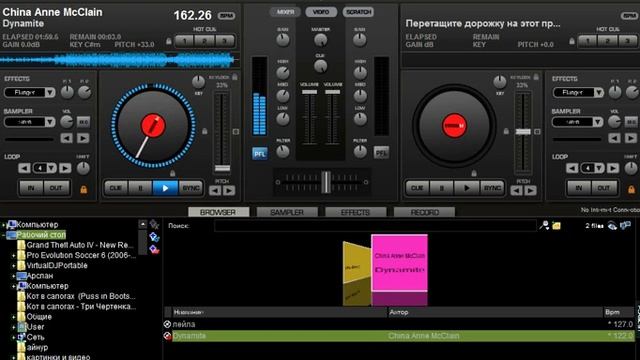Pause the left deck
The width and height of the screenshot is (640, 360).
point(140,188)
